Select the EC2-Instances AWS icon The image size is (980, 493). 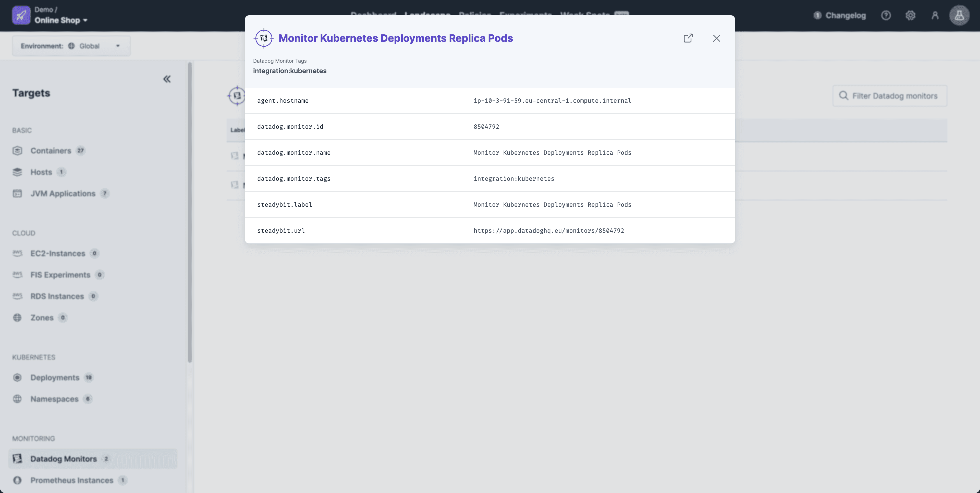click(x=18, y=254)
